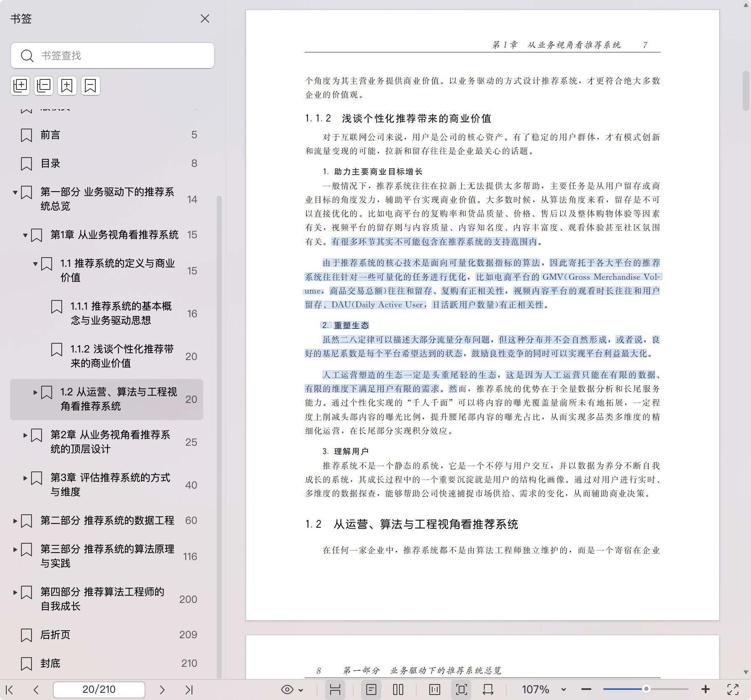Enter full screen mode
The height and width of the screenshot is (700, 751).
733,689
